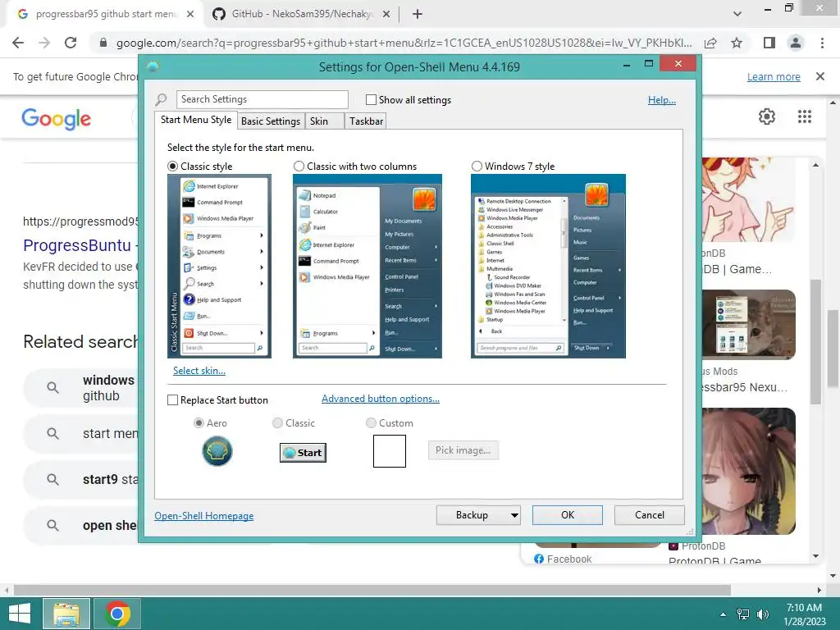Open the Taskbar tab
The width and height of the screenshot is (840, 630).
pos(366,121)
